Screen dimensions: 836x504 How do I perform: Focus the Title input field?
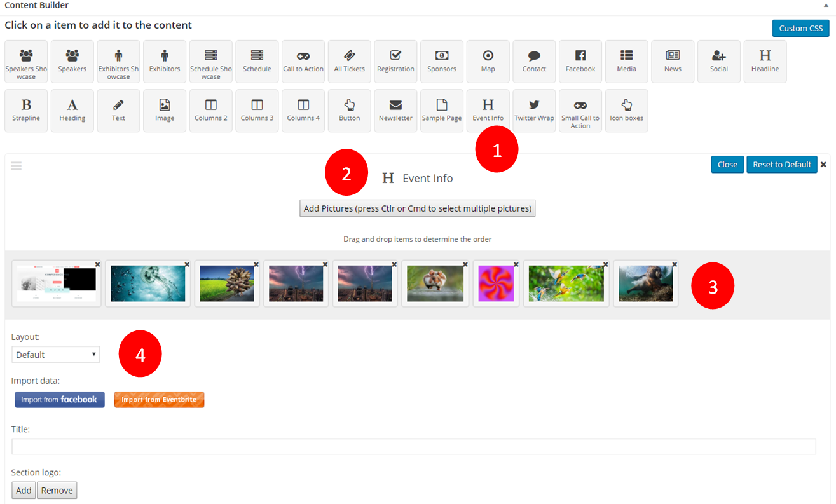click(x=414, y=446)
